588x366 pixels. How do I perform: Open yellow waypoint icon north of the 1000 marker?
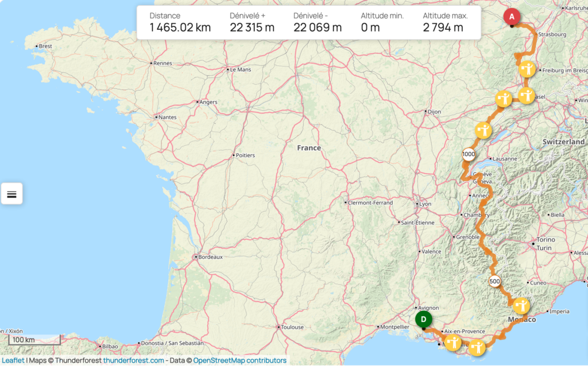(x=483, y=130)
